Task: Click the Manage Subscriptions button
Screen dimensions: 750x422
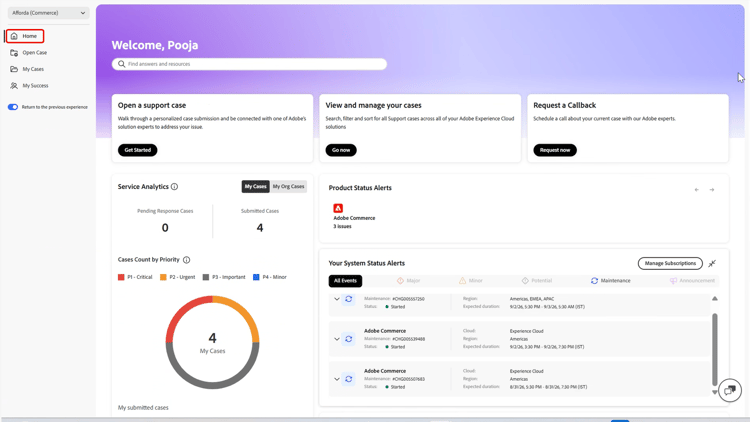Action: (x=670, y=264)
